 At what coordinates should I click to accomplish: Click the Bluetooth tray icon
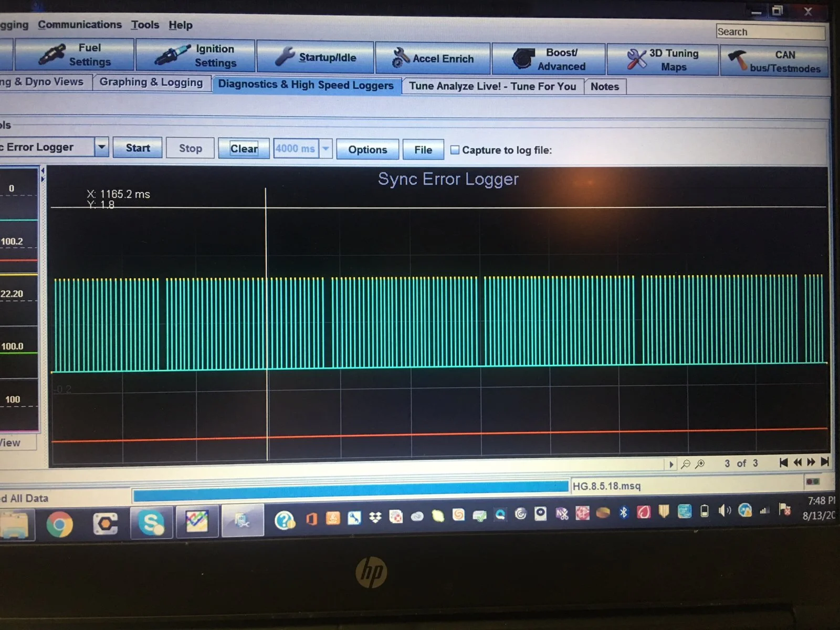tap(624, 512)
